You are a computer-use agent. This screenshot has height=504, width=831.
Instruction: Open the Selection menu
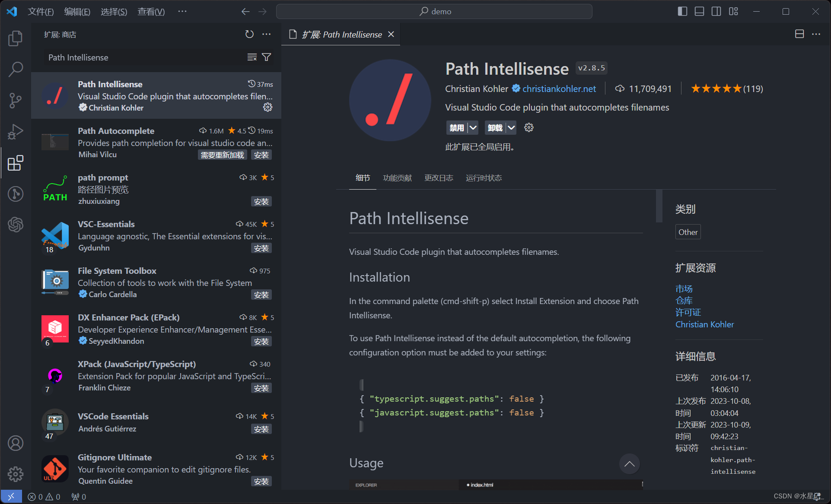coord(114,11)
